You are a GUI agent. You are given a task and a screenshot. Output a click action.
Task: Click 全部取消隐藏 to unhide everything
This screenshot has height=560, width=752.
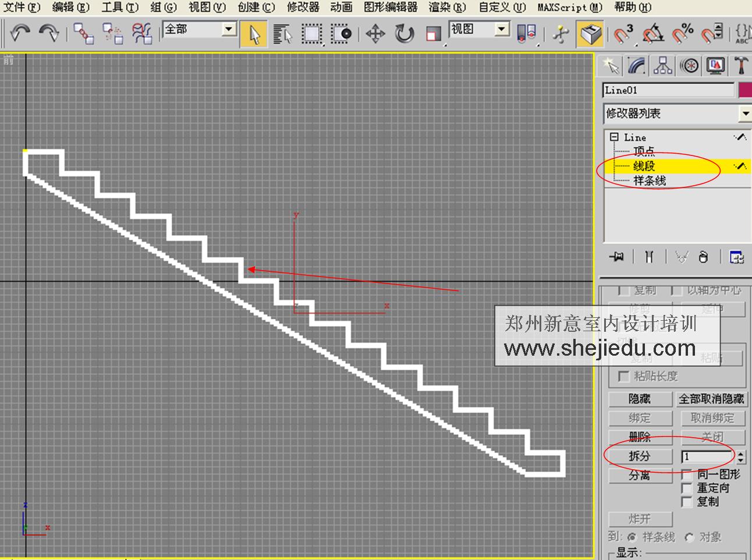711,399
